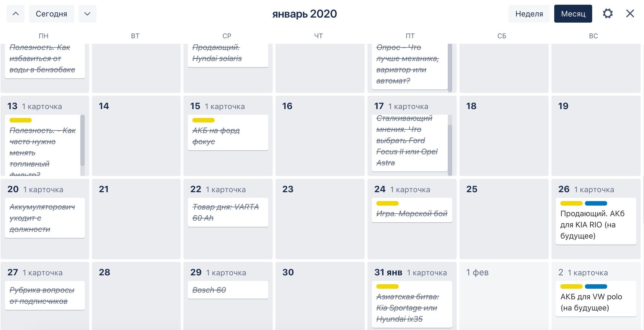Click blue label on VW polo card
Image resolution: width=644 pixels, height=330 pixels.
tap(596, 286)
